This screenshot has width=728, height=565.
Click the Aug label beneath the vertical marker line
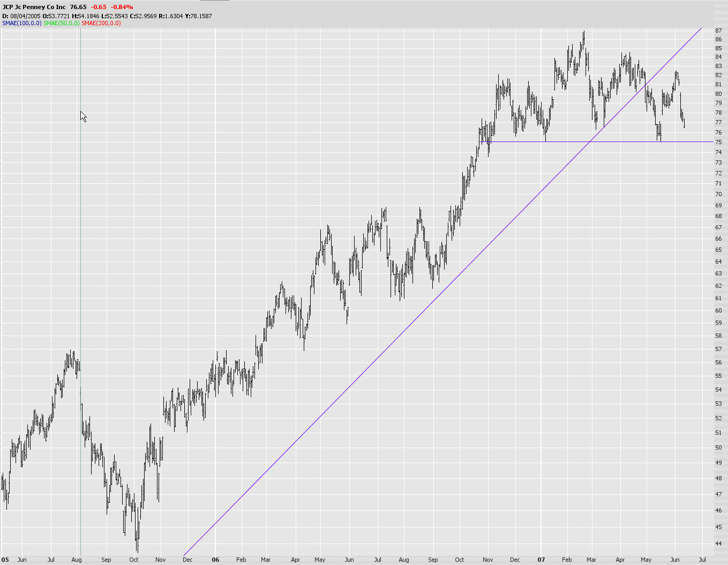click(77, 560)
